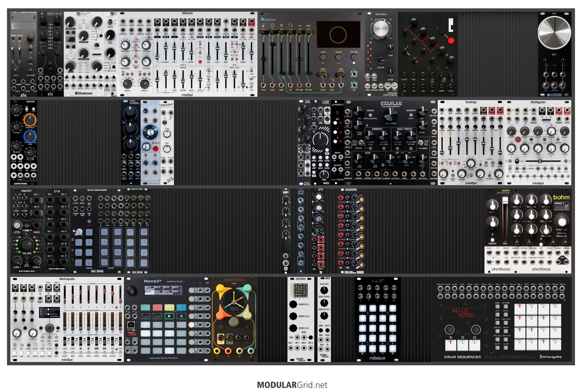The width and height of the screenshot is (585, 392).
Task: Click the Freq knob on PipFilter
Action: pos(167,134)
